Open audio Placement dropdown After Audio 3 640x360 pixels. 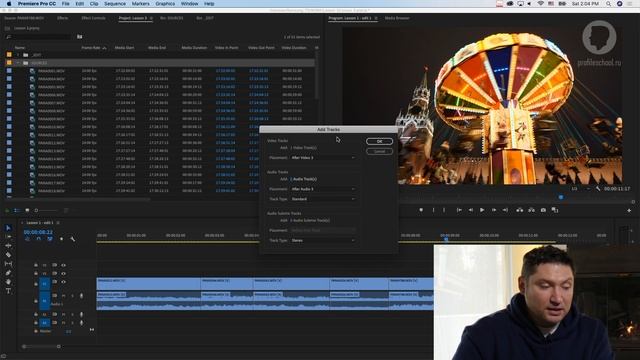[323, 189]
